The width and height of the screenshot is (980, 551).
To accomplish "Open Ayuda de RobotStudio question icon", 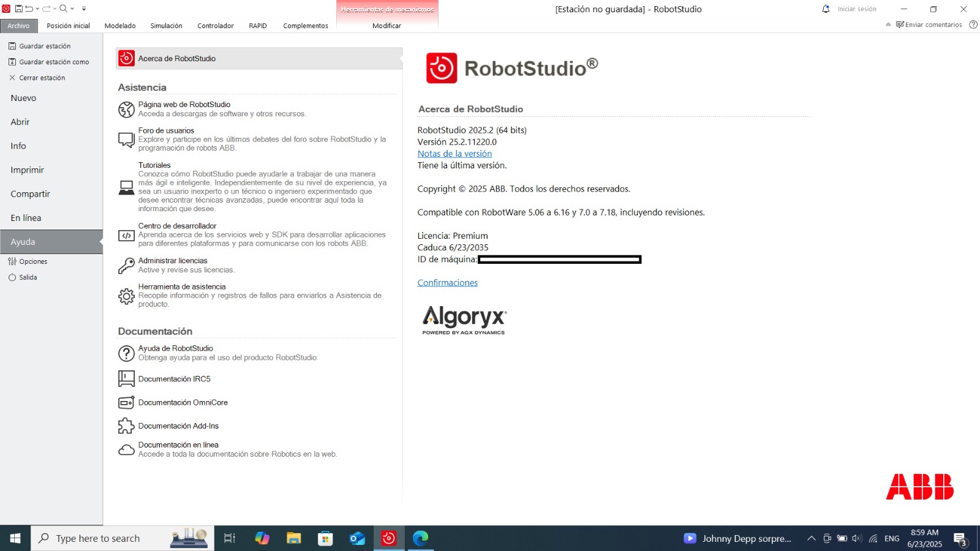I will [x=126, y=353].
